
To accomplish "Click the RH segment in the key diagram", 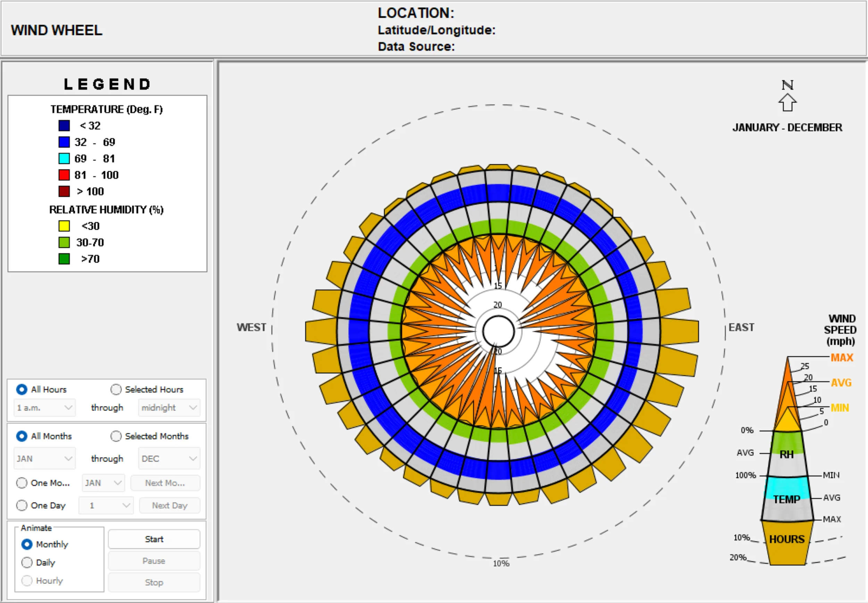I will (x=787, y=453).
